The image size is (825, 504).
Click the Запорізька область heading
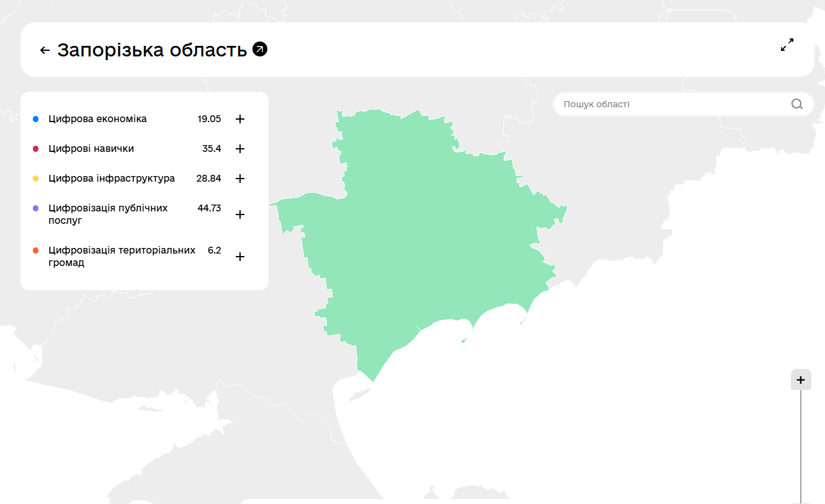[x=152, y=50]
